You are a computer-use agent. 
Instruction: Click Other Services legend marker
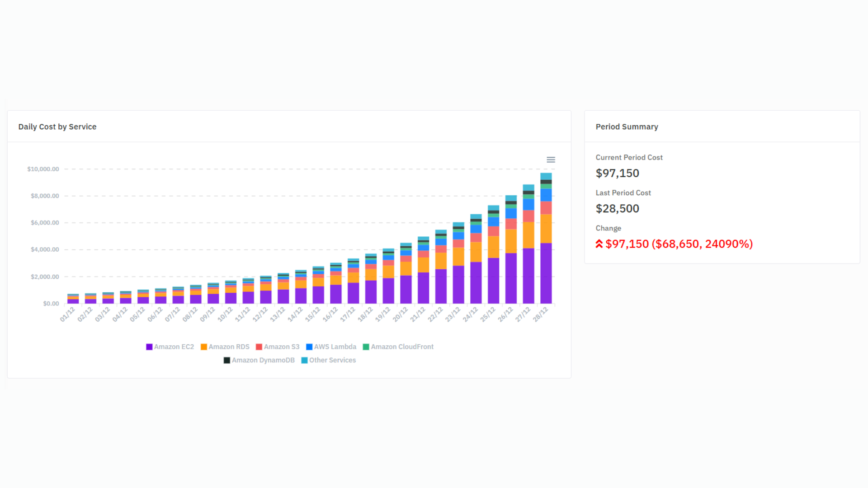304,361
